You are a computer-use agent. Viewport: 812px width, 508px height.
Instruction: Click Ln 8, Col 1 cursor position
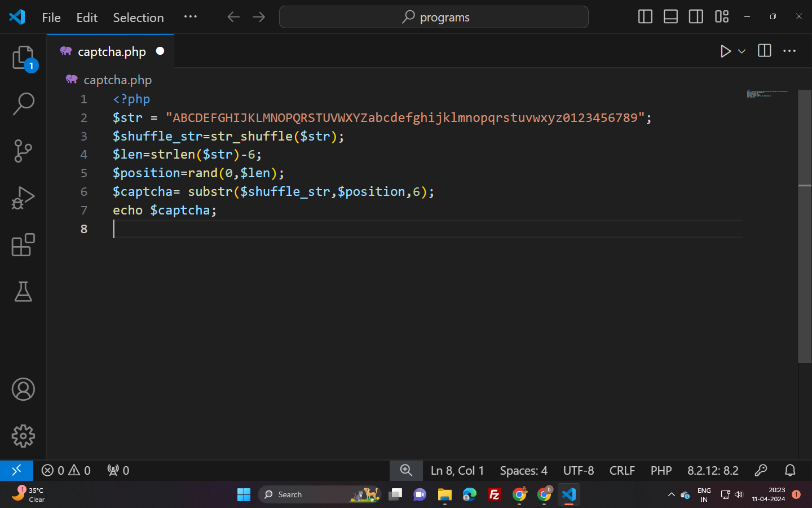point(457,470)
